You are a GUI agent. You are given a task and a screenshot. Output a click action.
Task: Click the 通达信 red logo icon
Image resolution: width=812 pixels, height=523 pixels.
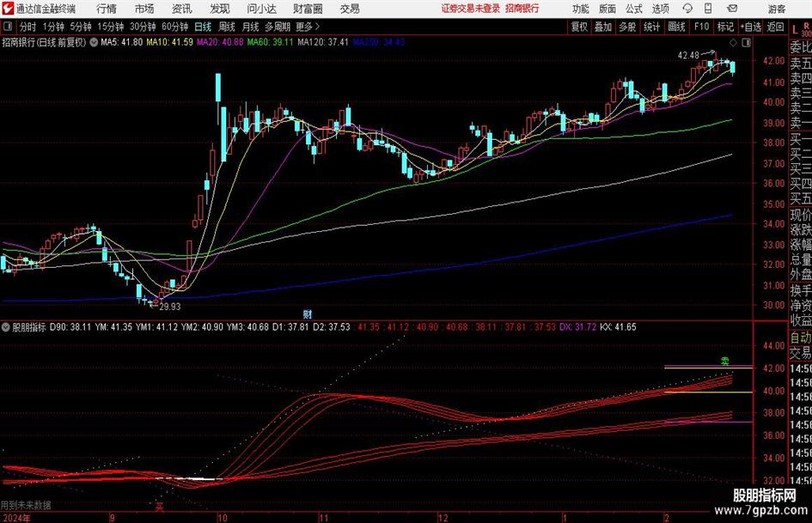(x=8, y=9)
